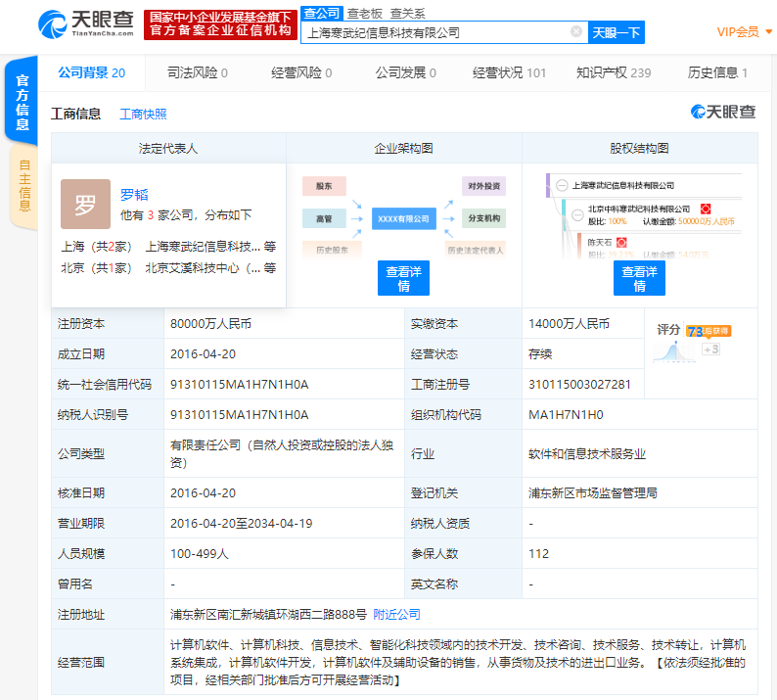Click the 天眼一下 search button
This screenshot has height=700, width=777.
(616, 32)
